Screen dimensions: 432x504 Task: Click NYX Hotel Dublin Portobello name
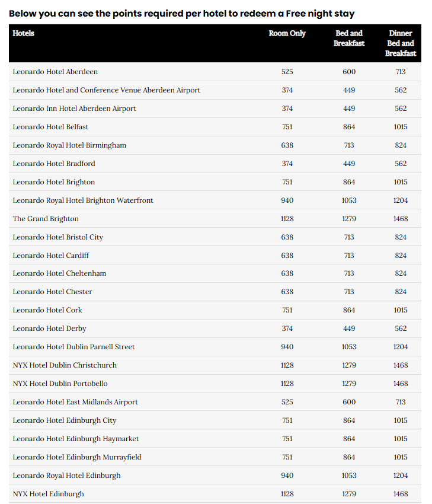pos(60,384)
